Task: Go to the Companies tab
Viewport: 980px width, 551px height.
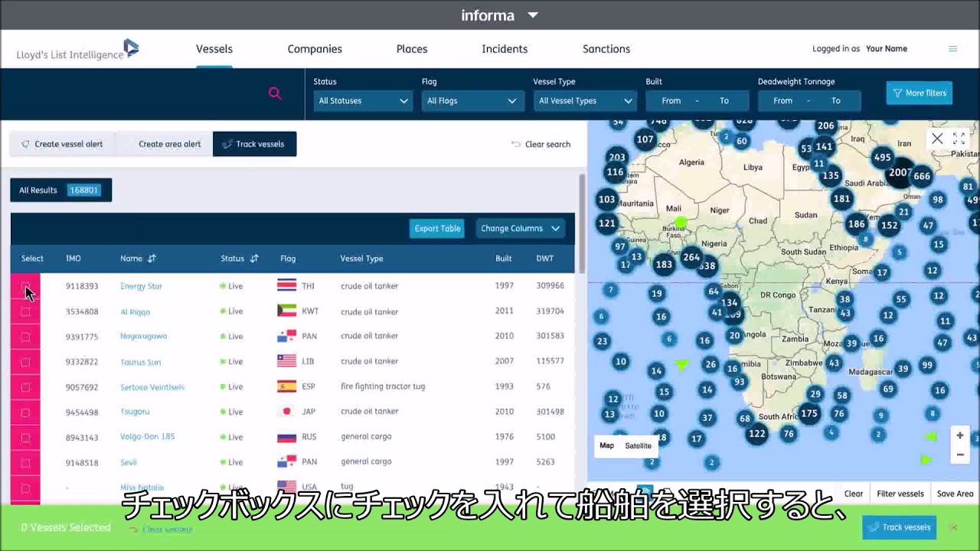Action: [x=315, y=49]
